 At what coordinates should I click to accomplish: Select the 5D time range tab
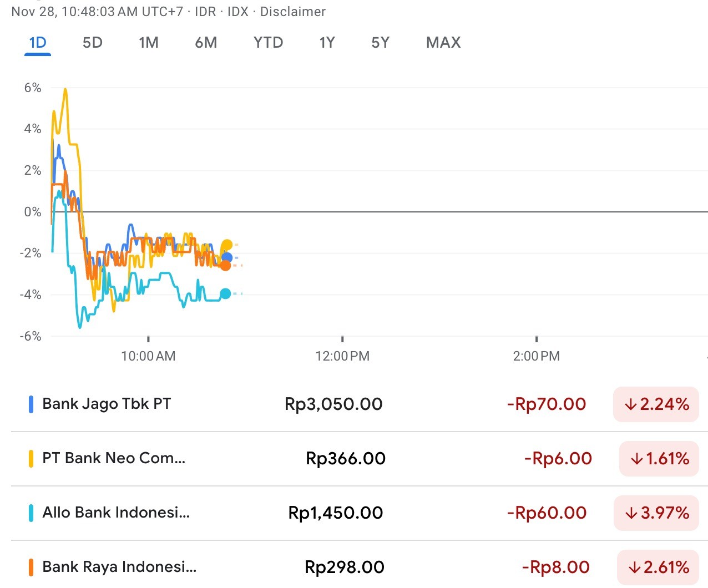tap(93, 43)
